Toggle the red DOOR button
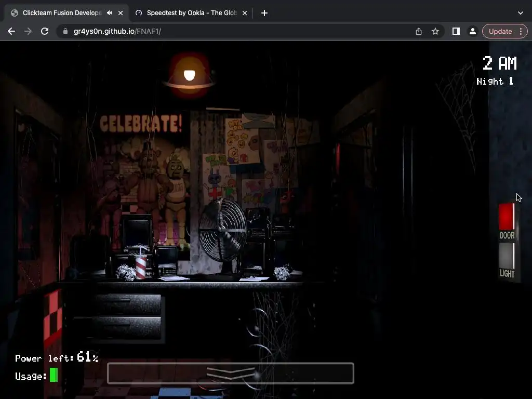 (507, 218)
